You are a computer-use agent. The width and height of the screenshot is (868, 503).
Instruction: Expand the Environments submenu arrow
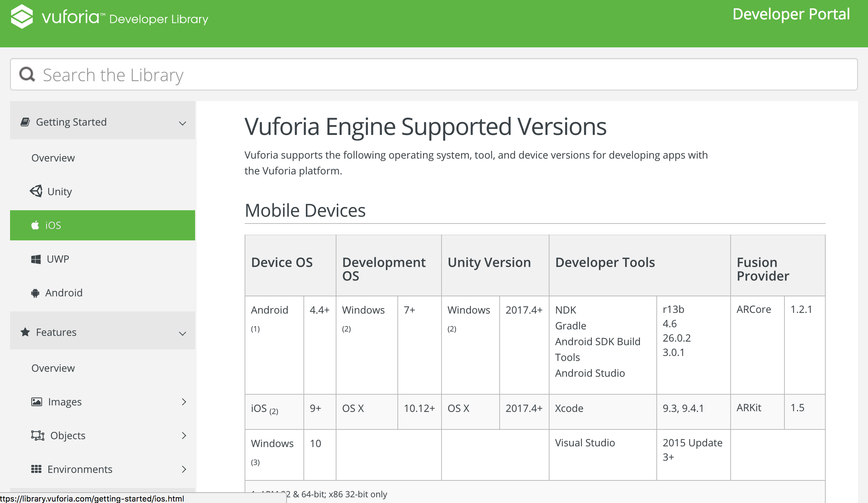pyautogui.click(x=184, y=469)
